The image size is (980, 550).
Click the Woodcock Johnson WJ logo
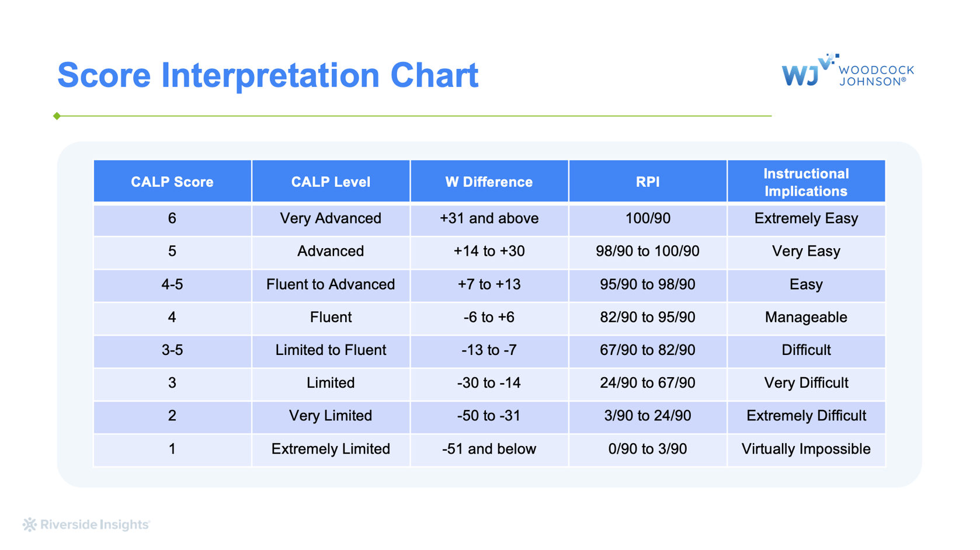click(847, 71)
